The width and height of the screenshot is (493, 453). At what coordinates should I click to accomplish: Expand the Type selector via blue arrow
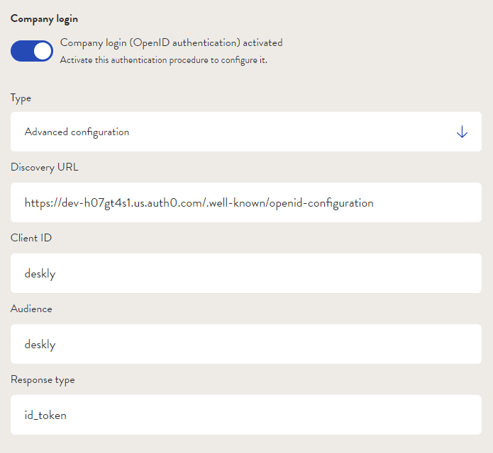(x=462, y=132)
